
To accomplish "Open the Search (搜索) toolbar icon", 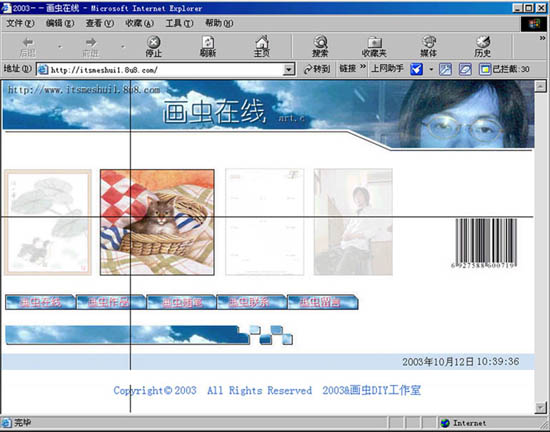I will tap(320, 46).
